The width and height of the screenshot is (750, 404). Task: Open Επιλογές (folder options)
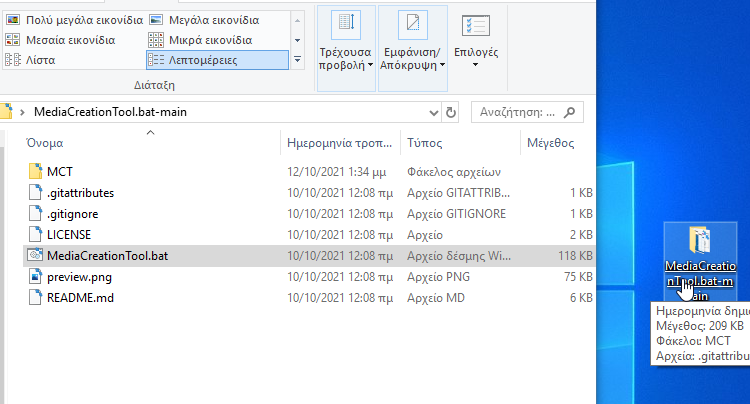click(x=476, y=42)
